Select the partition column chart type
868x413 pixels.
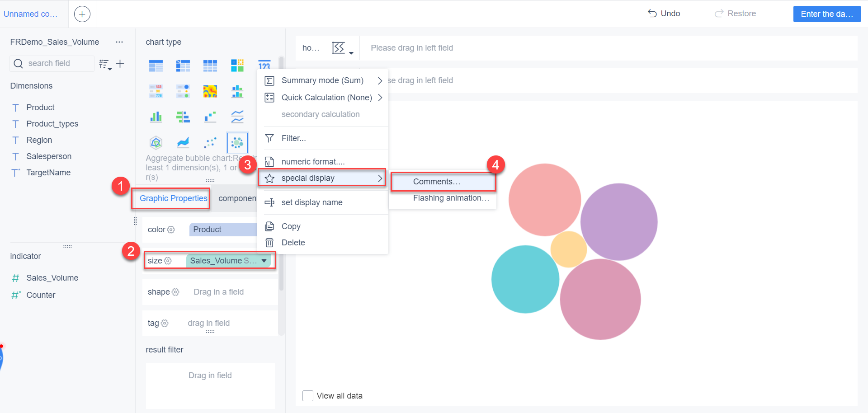pyautogui.click(x=237, y=91)
